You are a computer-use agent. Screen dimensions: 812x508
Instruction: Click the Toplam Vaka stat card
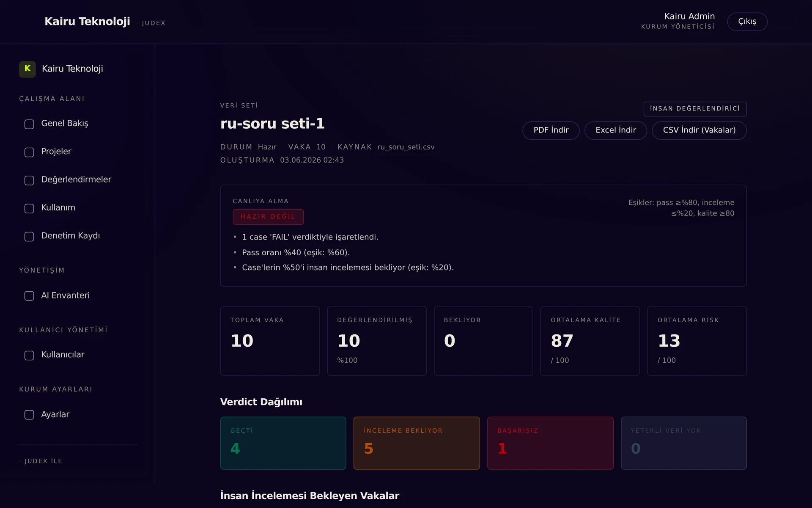[270, 341]
